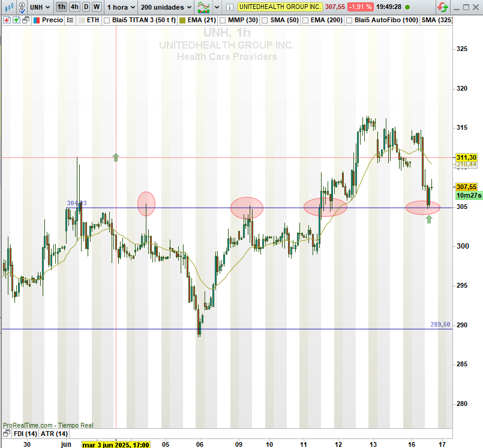
Task: Click the EMA (21) indicator label
Action: pyautogui.click(x=202, y=20)
